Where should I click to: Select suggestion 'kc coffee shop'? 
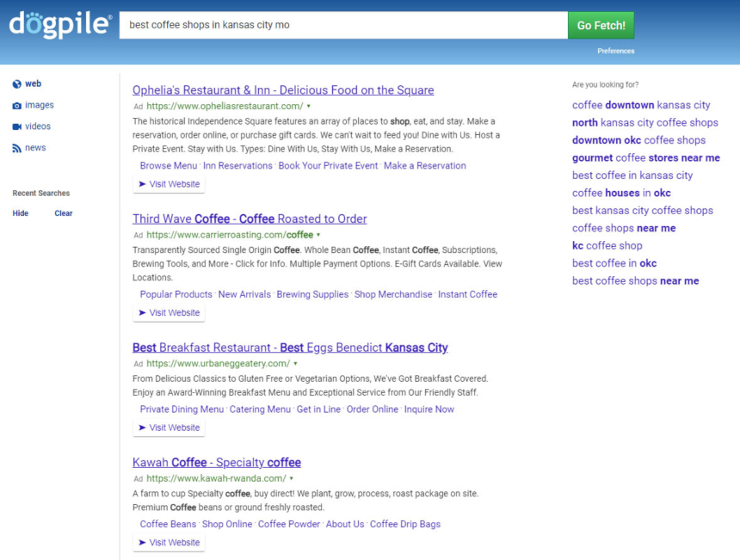point(607,245)
